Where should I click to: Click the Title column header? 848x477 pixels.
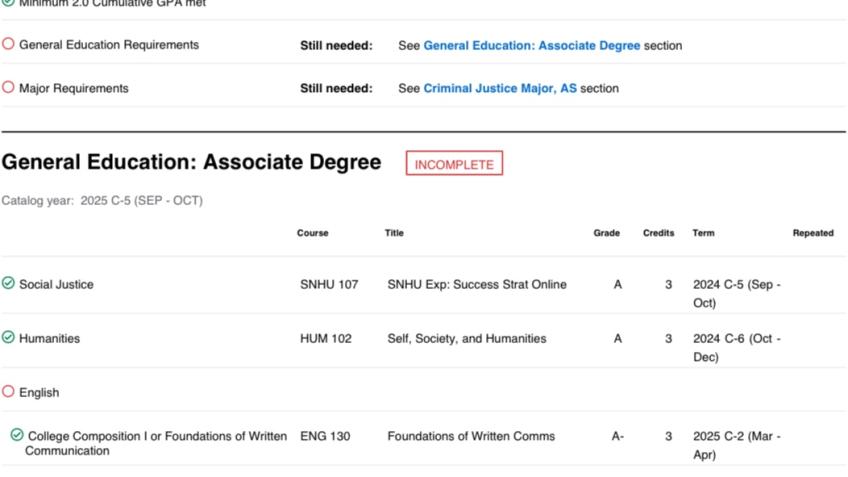pos(394,233)
